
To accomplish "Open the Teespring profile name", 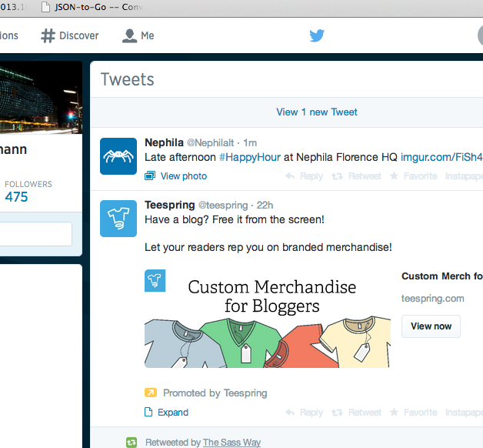I will pos(170,205).
